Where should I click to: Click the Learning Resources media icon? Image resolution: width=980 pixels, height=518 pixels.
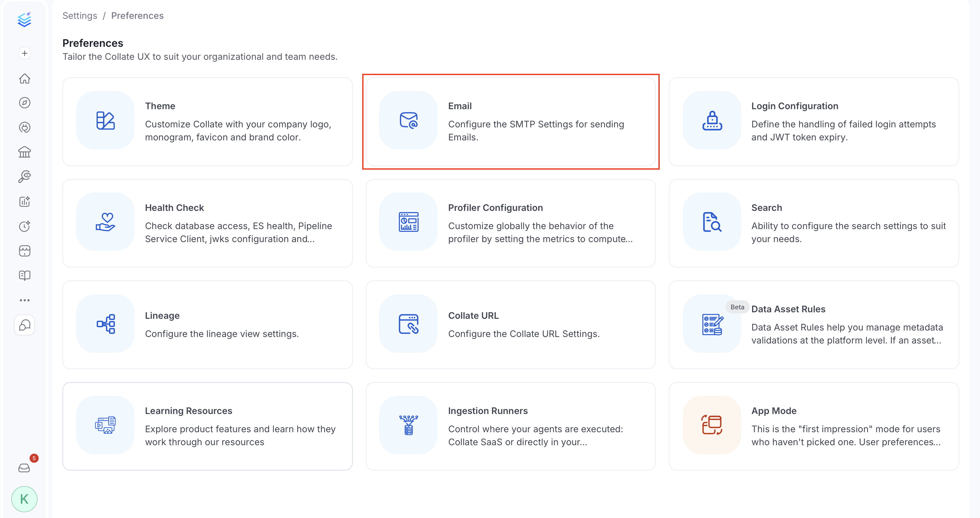[105, 425]
